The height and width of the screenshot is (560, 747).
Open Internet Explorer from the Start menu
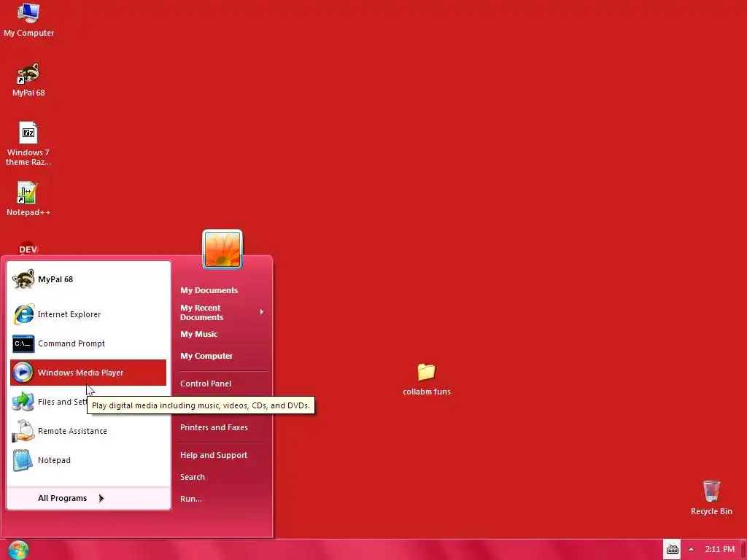tap(88, 314)
